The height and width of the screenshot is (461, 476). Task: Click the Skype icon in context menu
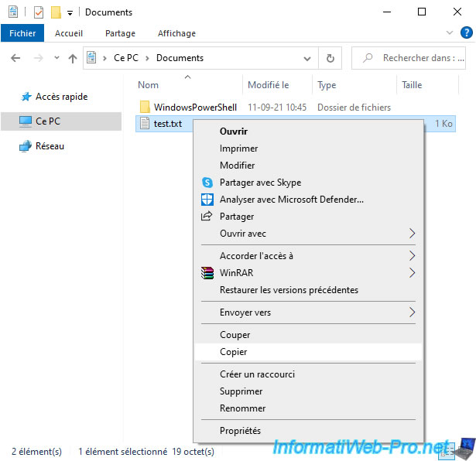(x=207, y=183)
